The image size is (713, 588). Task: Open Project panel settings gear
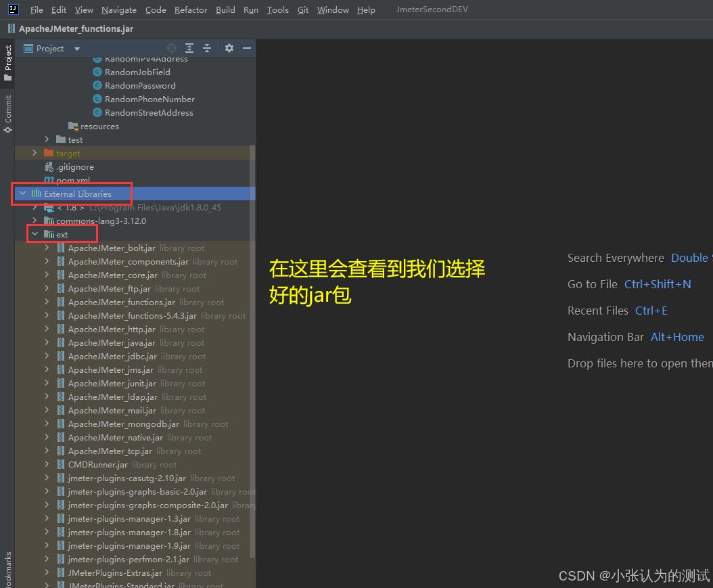[x=229, y=48]
